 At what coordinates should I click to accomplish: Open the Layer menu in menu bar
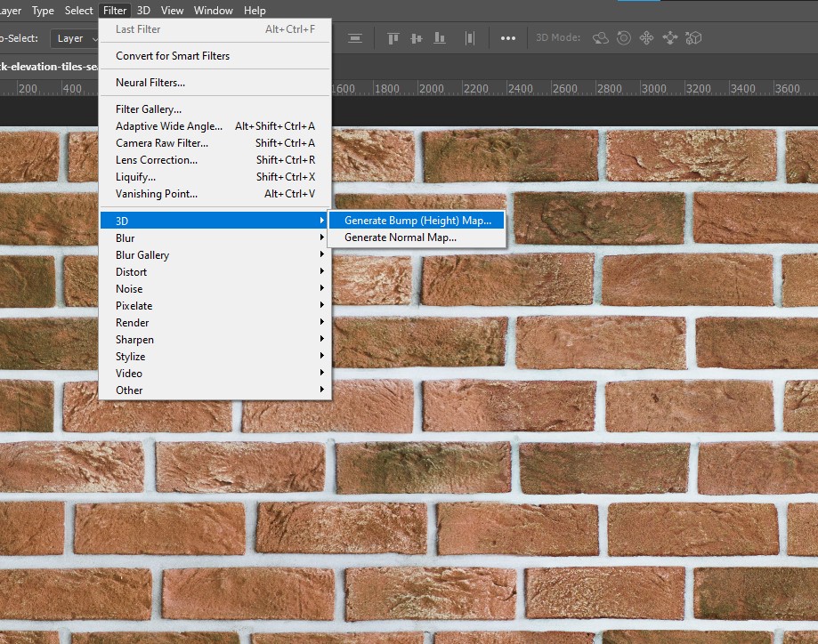click(11, 11)
